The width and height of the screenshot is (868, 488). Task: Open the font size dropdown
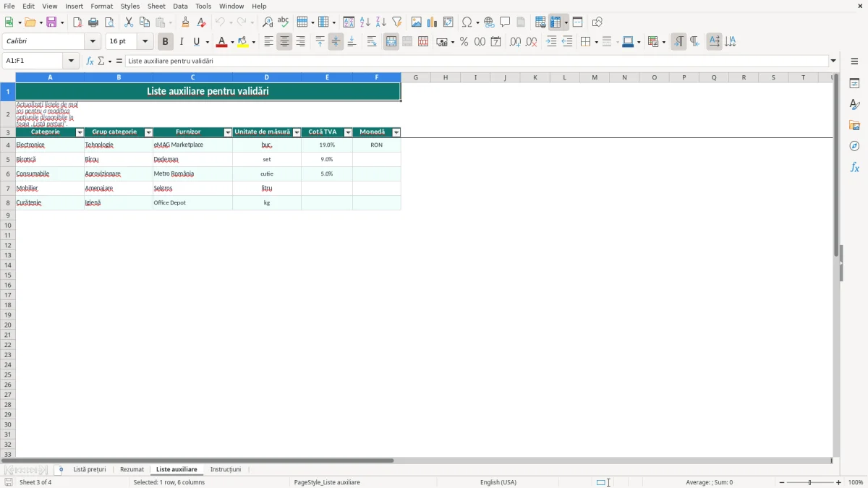[145, 42]
